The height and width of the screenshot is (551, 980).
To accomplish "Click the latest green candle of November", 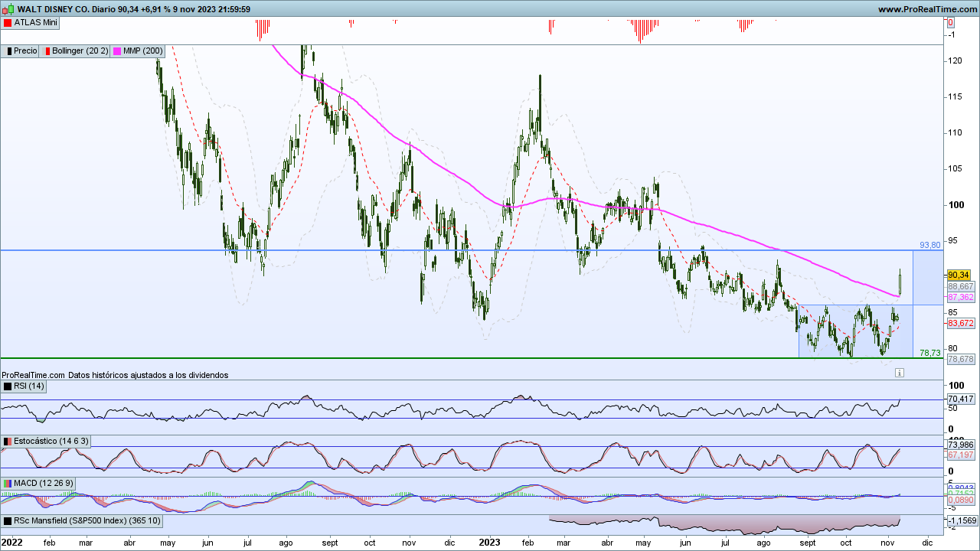I will click(900, 282).
